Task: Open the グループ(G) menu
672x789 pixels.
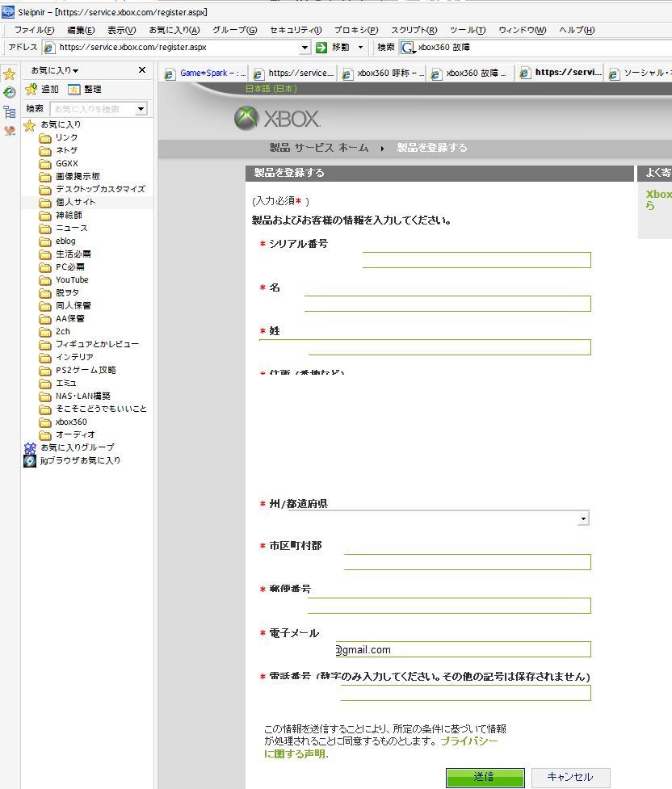Action: (234, 30)
